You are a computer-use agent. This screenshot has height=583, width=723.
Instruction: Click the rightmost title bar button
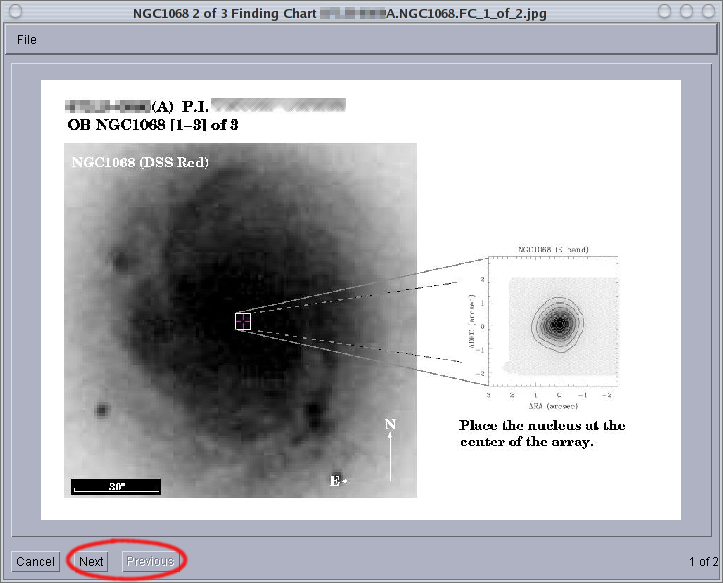708,12
